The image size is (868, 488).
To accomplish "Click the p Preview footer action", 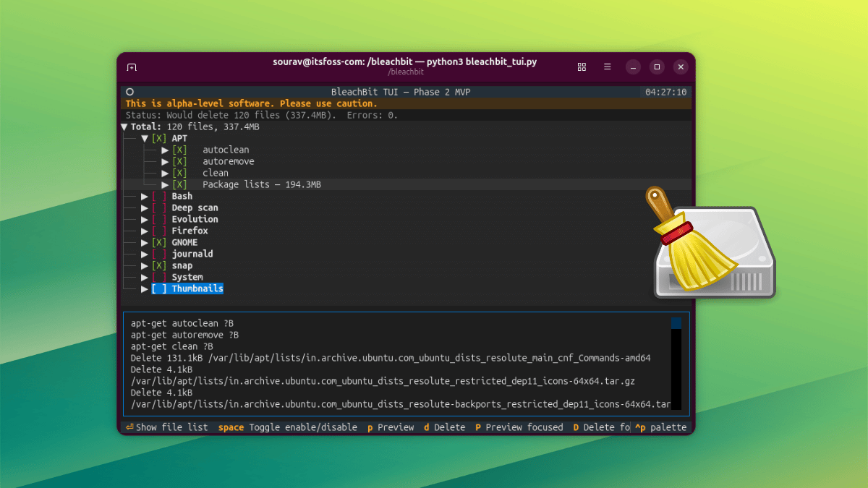I will tap(391, 427).
